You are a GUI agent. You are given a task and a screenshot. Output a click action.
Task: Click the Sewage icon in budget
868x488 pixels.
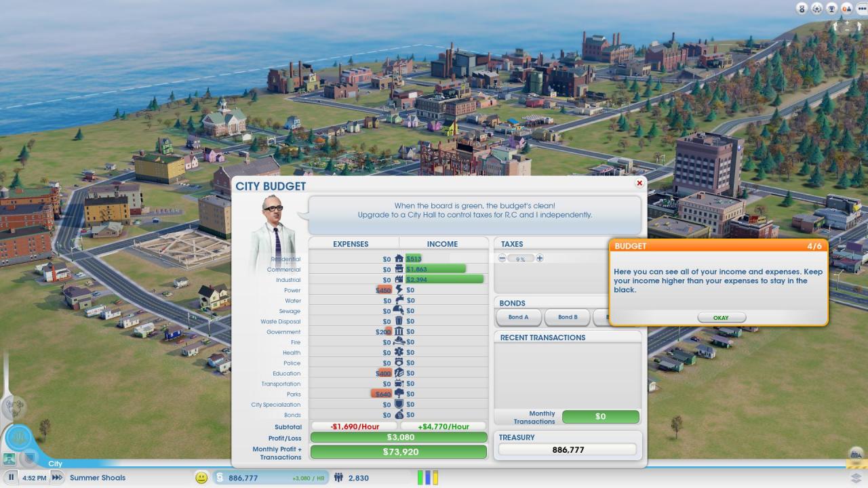pos(399,310)
